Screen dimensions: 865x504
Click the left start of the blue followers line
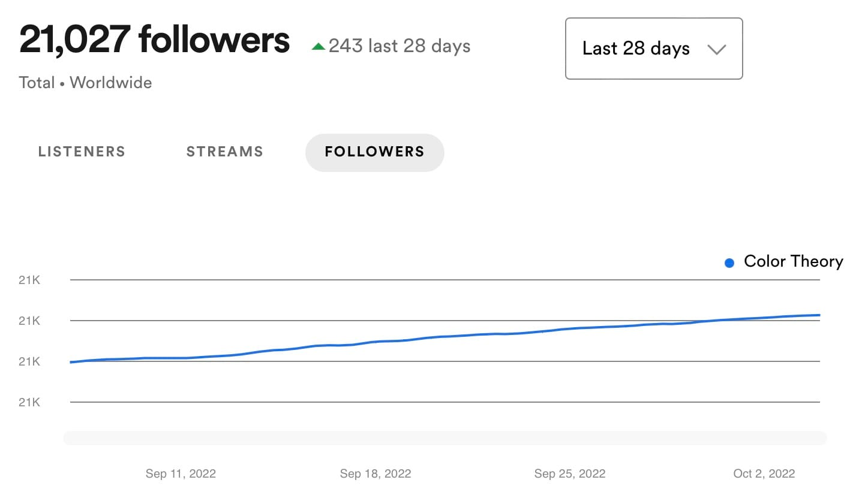click(72, 362)
